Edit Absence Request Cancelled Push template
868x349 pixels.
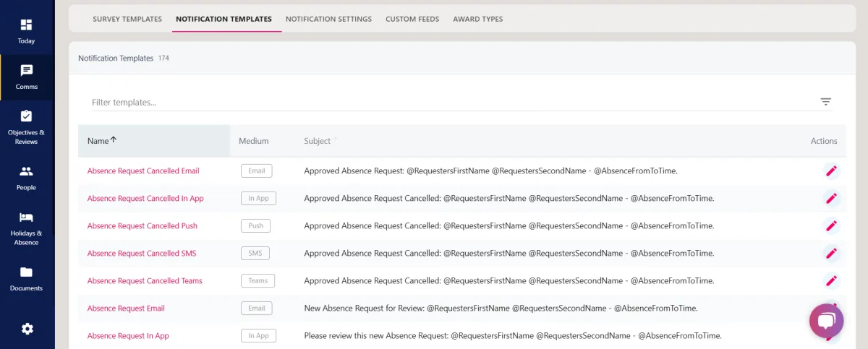point(831,226)
